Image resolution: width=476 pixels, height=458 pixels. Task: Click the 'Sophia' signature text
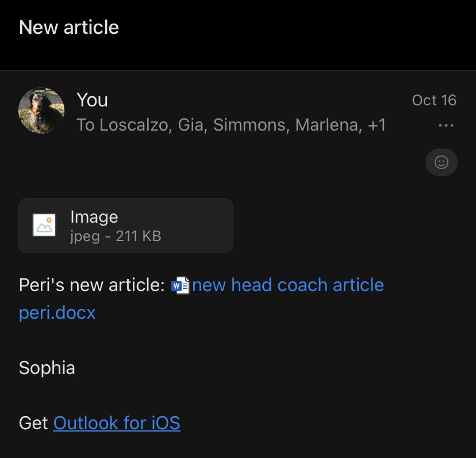(47, 368)
